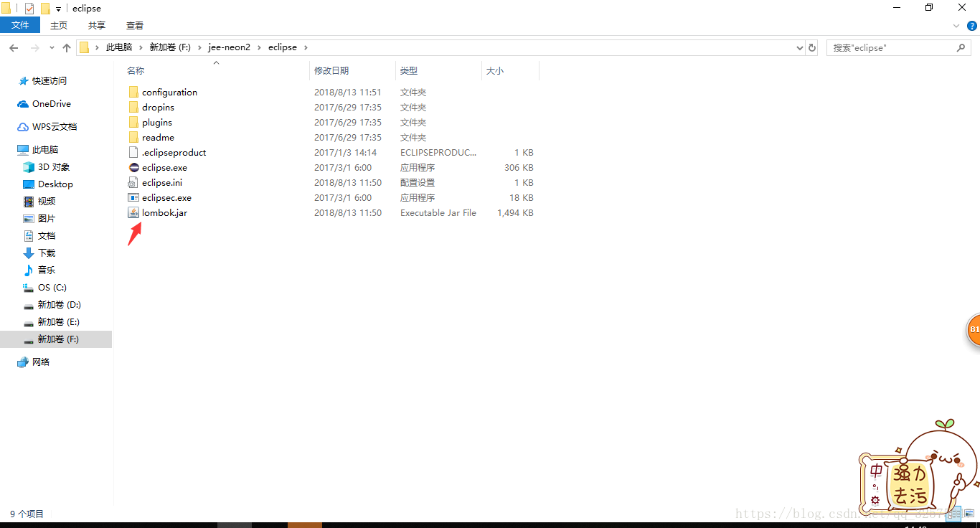Click the orange 81 floating badge
The width and height of the screenshot is (980, 528).
(974, 330)
